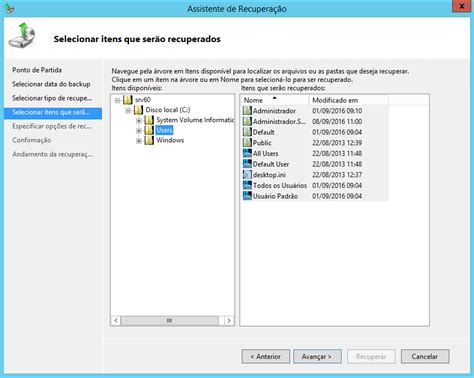The image size is (474, 378).
Task: Expand the System Volume Information node
Action: click(139, 120)
